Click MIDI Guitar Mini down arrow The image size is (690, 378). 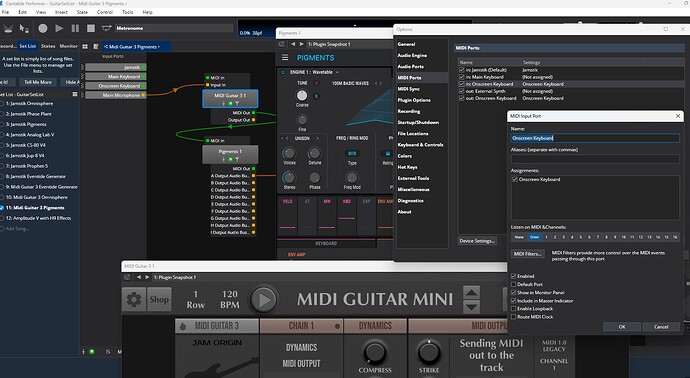pos(471,307)
